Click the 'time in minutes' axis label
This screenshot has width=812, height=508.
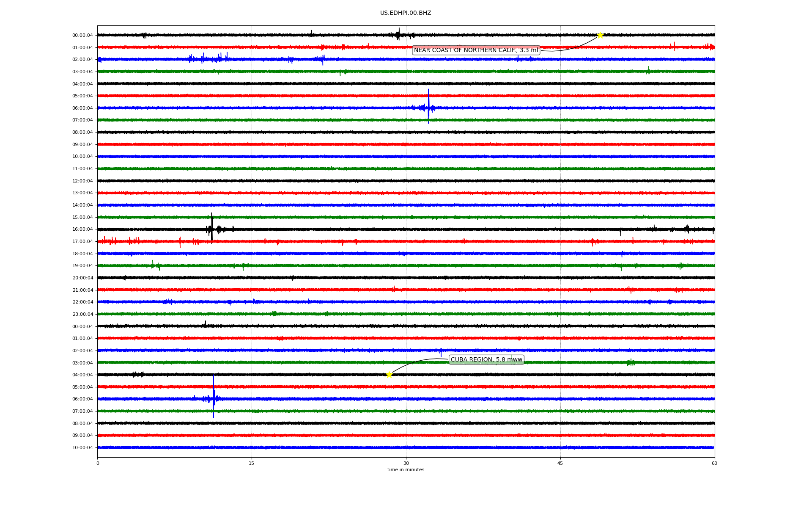click(406, 470)
